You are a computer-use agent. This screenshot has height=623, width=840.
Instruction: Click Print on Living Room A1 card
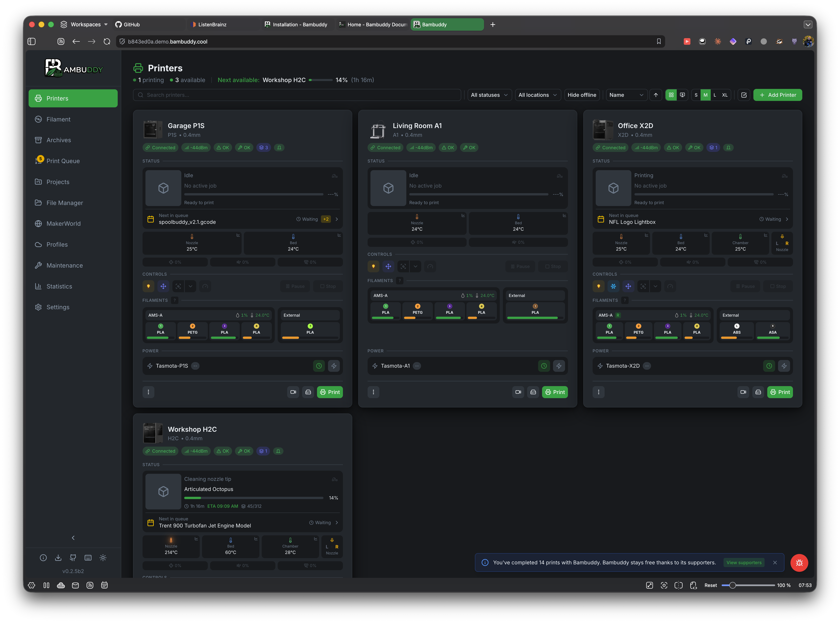click(555, 392)
